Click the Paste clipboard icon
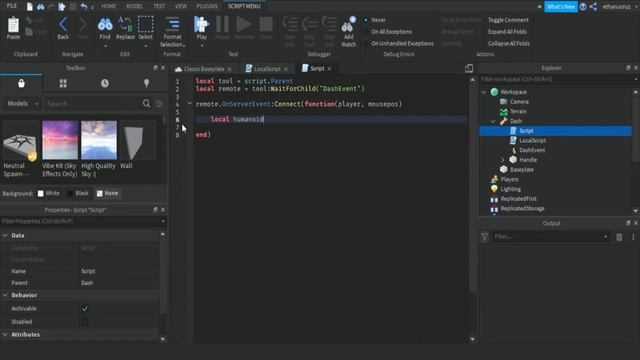 click(x=13, y=25)
